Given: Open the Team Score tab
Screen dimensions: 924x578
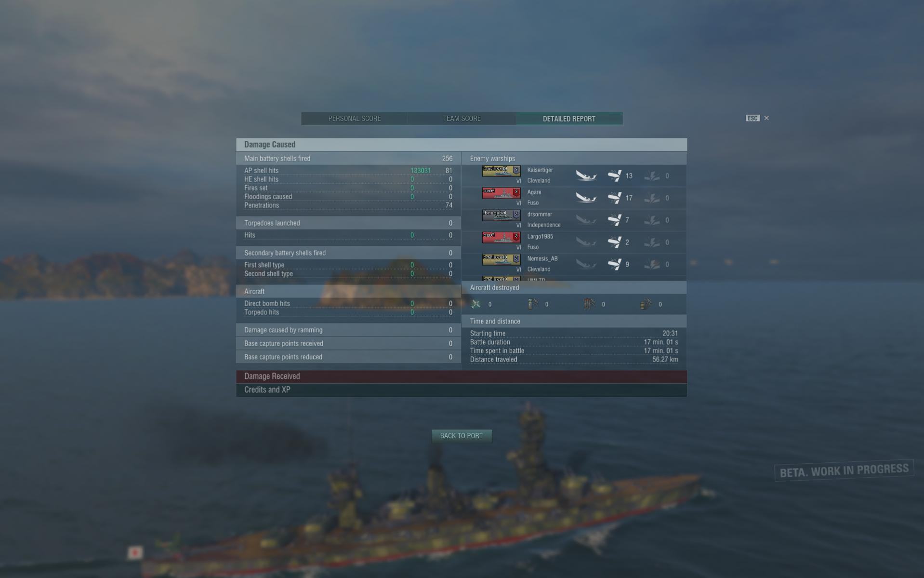Looking at the screenshot, I should pyautogui.click(x=462, y=119).
